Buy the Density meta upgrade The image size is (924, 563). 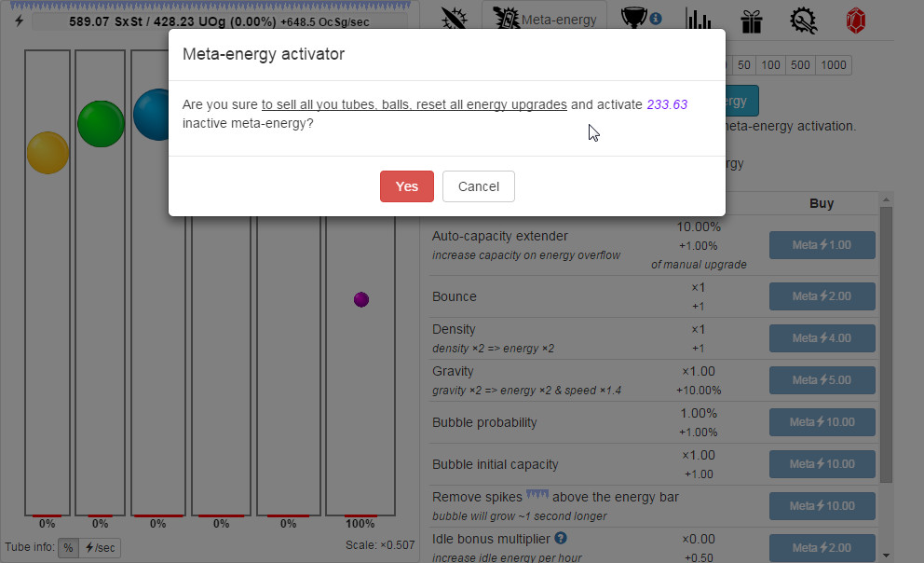(822, 338)
